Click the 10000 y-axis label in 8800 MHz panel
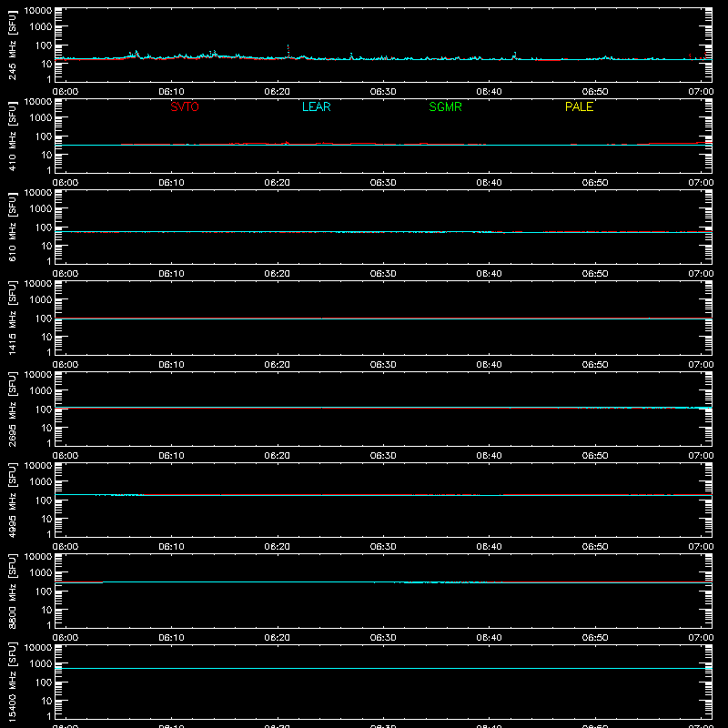Image resolution: width=728 pixels, height=728 pixels. 38,557
